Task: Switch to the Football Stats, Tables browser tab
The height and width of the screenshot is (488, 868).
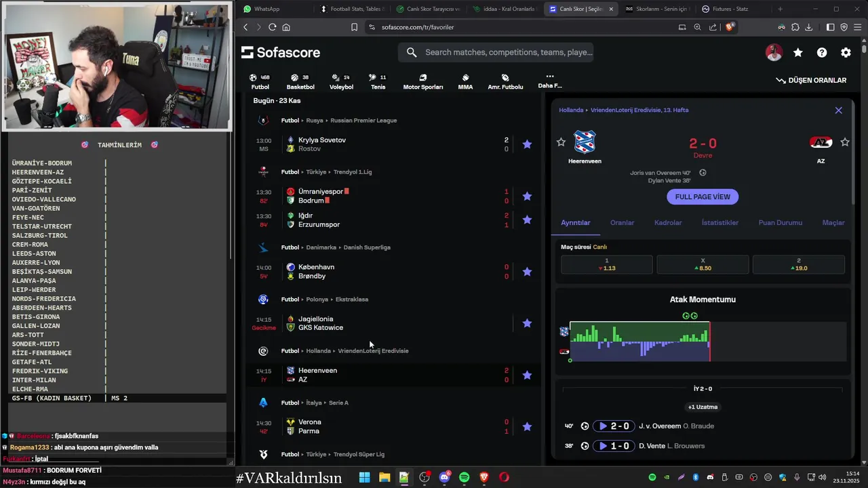Action: [x=351, y=9]
